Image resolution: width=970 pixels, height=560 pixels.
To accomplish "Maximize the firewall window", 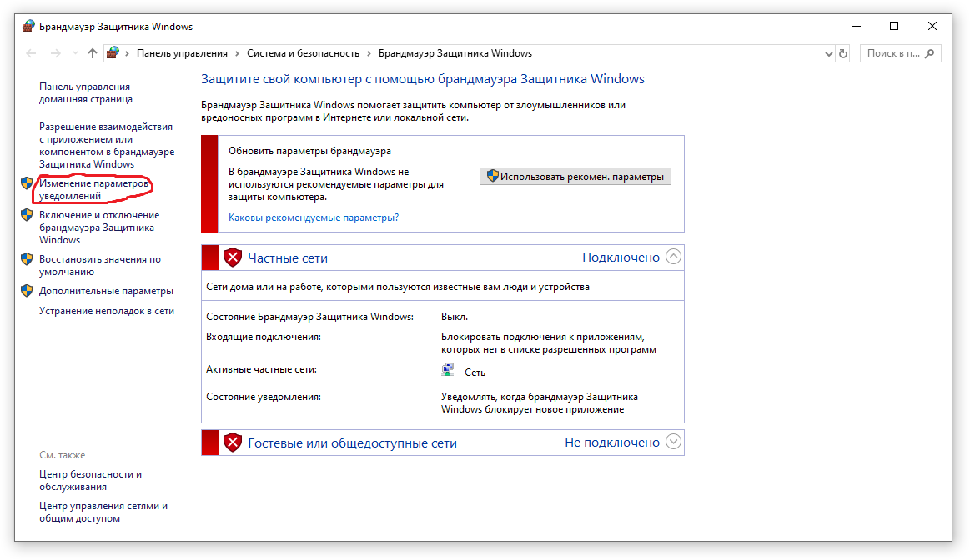I will pos(894,26).
